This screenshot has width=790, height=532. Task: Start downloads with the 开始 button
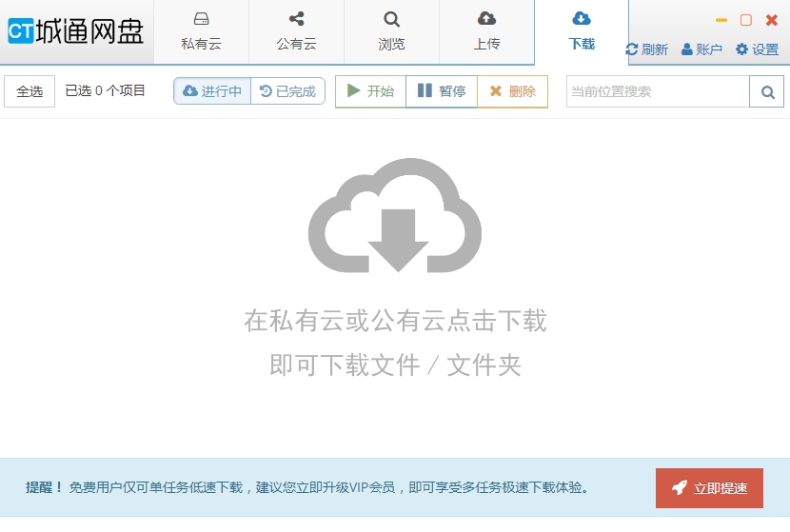(x=370, y=91)
